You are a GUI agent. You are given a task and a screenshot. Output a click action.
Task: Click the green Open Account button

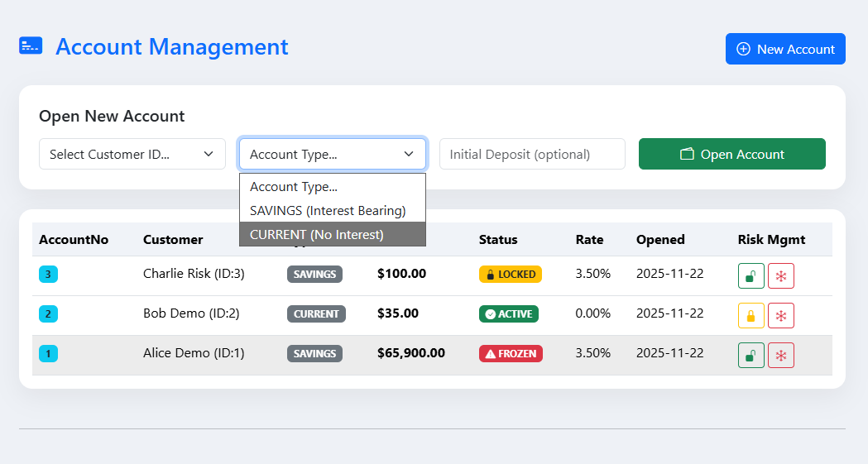click(x=731, y=154)
